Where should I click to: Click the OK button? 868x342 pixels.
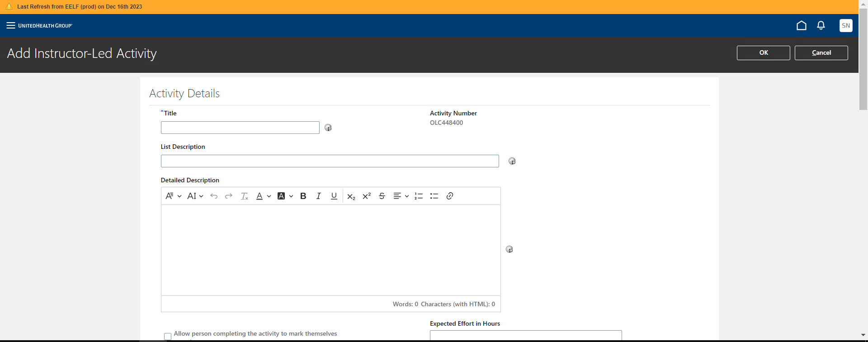764,53
